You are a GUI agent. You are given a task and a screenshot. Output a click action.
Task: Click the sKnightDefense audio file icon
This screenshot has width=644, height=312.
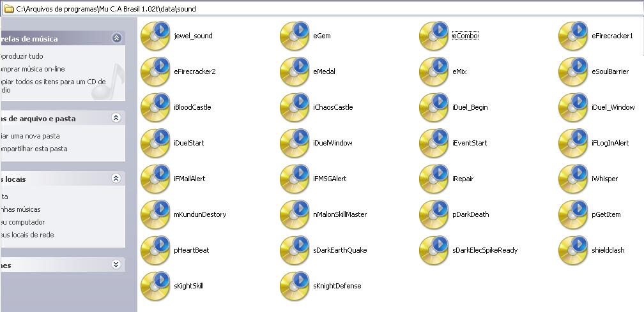(294, 286)
